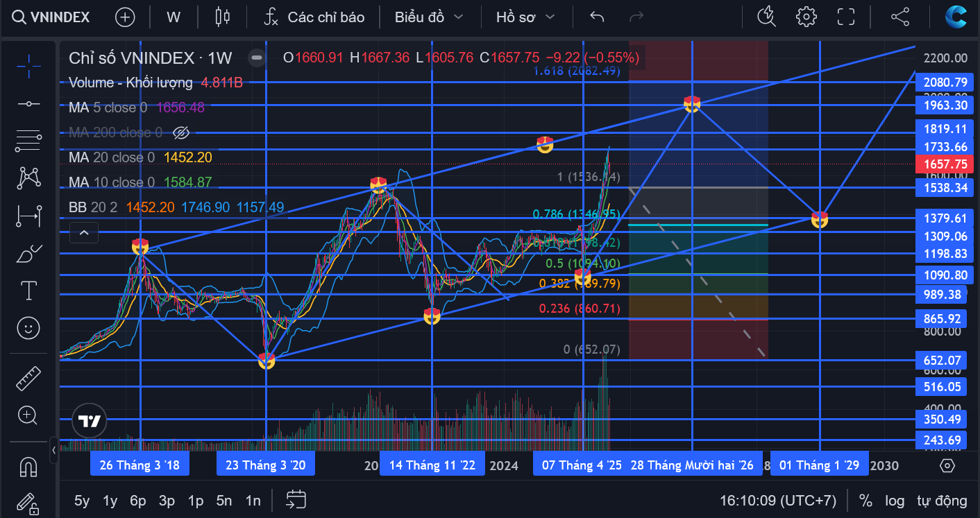
Task: Set range to 3p
Action: tap(167, 501)
